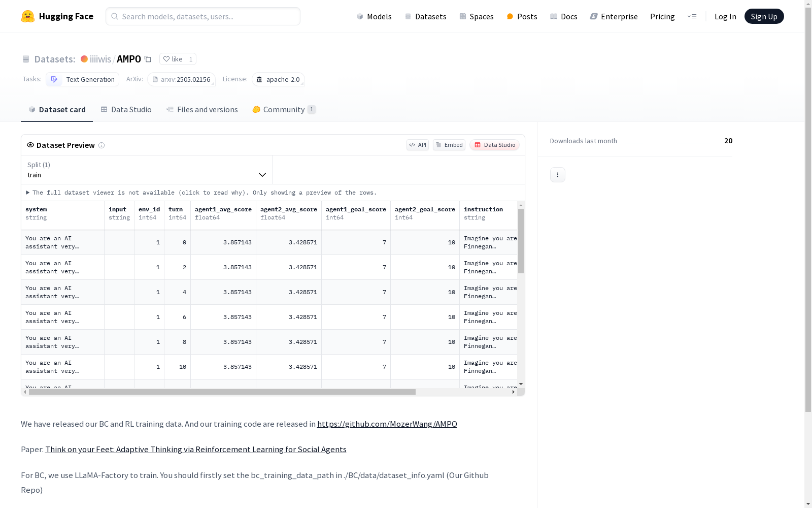Click the like count number 1
Viewport: 812px width, 508px height.
click(x=191, y=59)
